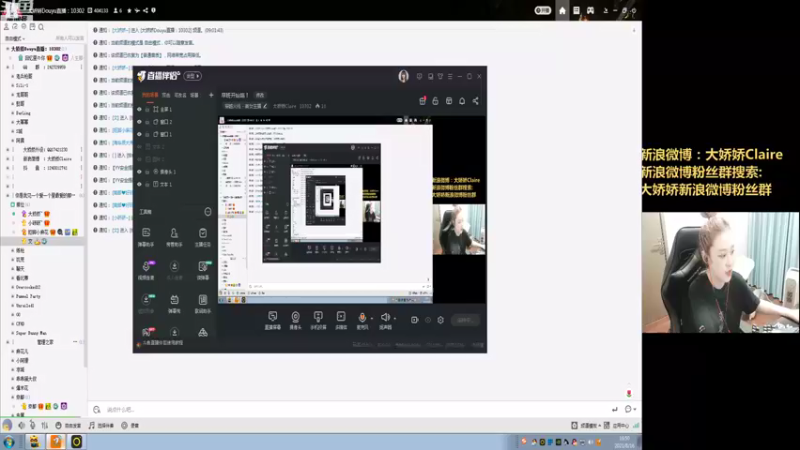Screen dimensions: 800x450
Task: Open the streamer avatar in companion title bar
Action: [x=404, y=76]
